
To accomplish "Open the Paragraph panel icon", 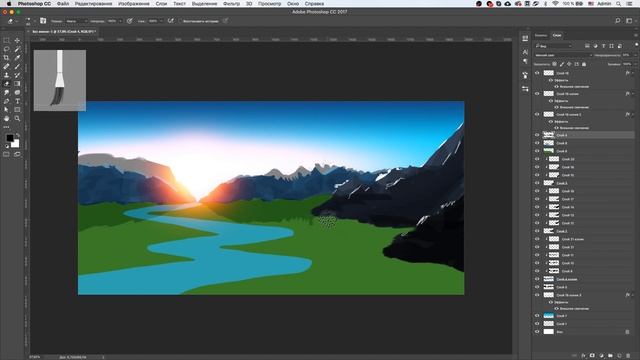I will [x=525, y=61].
